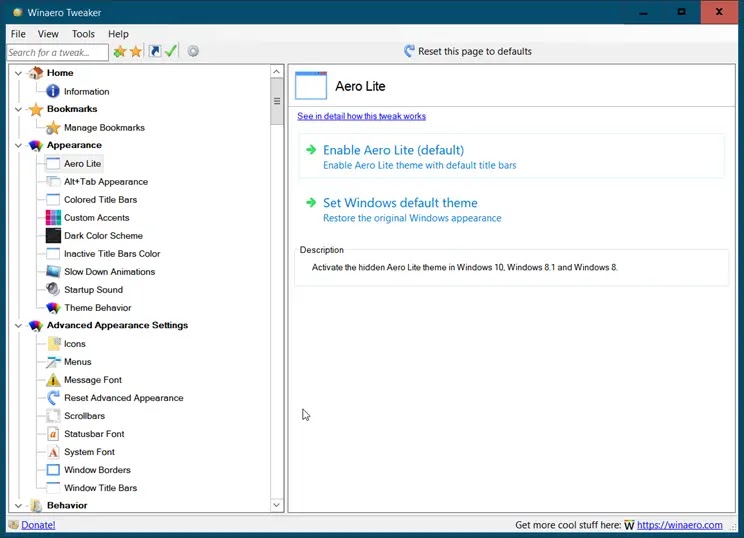This screenshot has height=538, width=744.
Task: Select the Custom Accents label
Action: (x=97, y=218)
